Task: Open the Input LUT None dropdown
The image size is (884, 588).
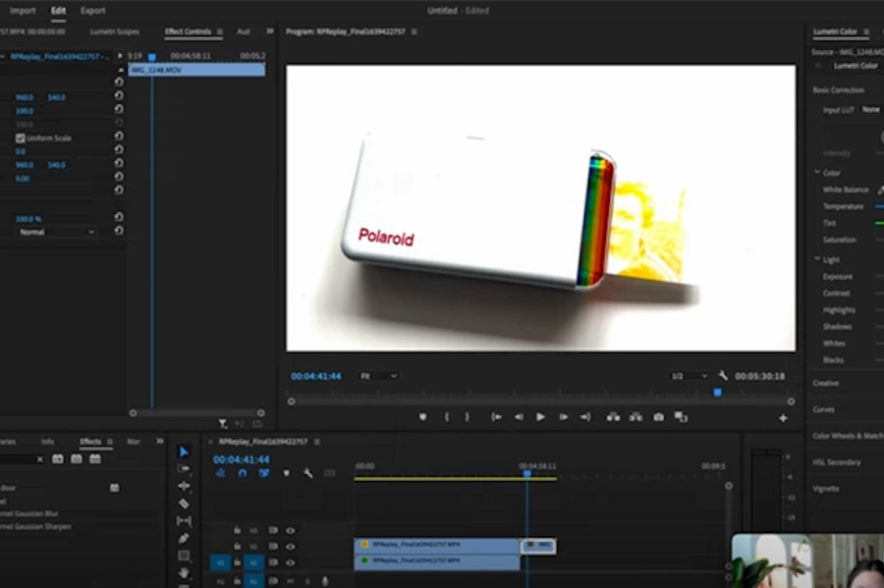Action: pyautogui.click(x=873, y=109)
